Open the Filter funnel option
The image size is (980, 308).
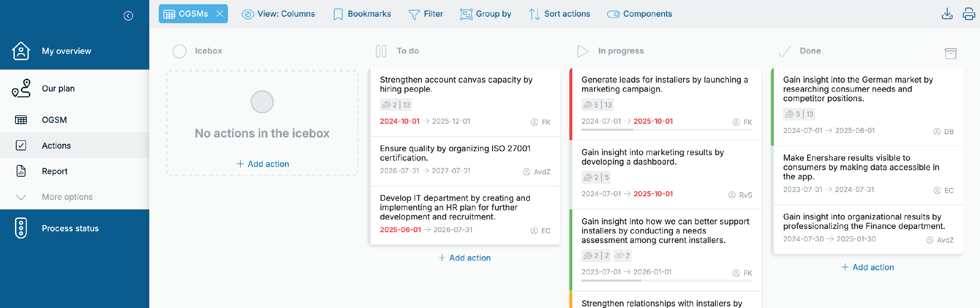pos(425,14)
